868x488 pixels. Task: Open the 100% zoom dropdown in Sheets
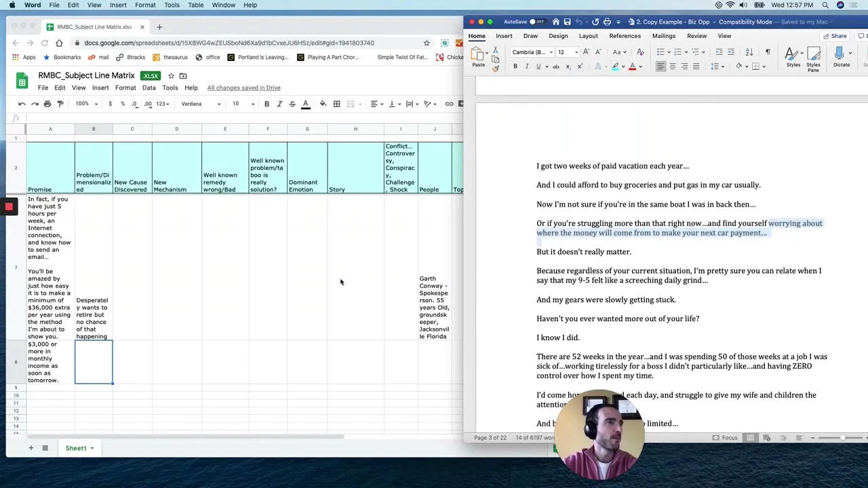point(86,104)
